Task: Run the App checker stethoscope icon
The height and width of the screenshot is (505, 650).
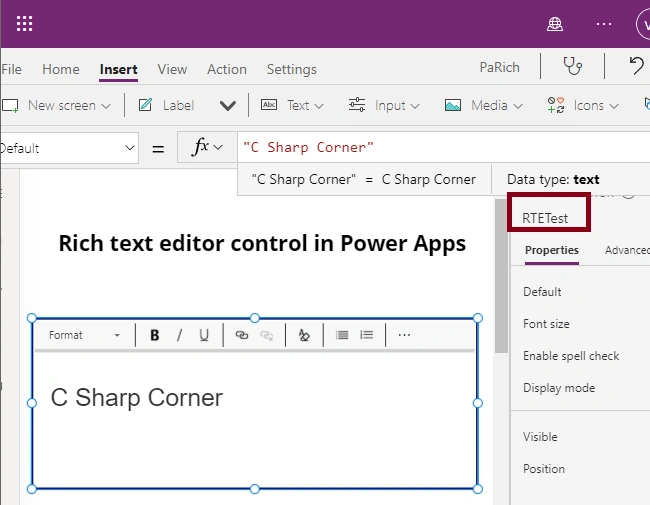Action: (x=573, y=66)
